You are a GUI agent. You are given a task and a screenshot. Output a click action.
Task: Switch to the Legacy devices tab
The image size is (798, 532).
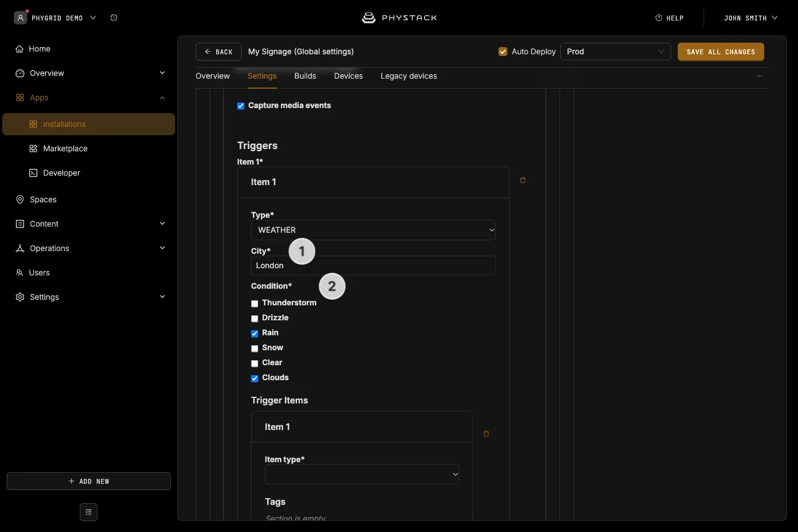point(409,76)
